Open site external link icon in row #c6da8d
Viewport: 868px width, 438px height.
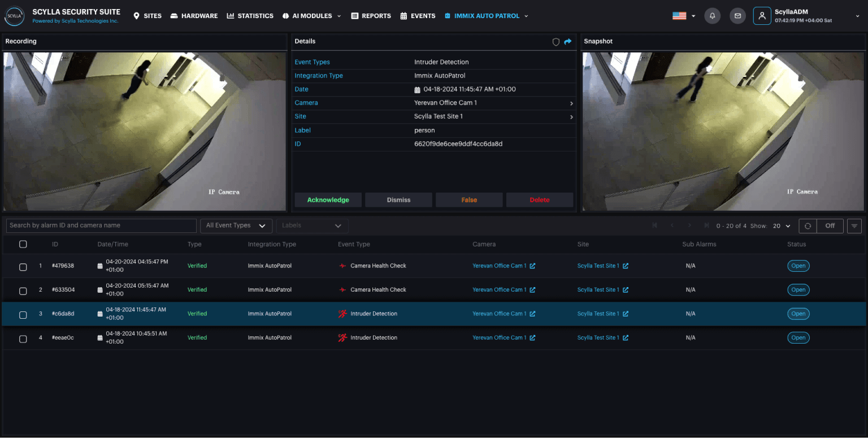pos(625,314)
